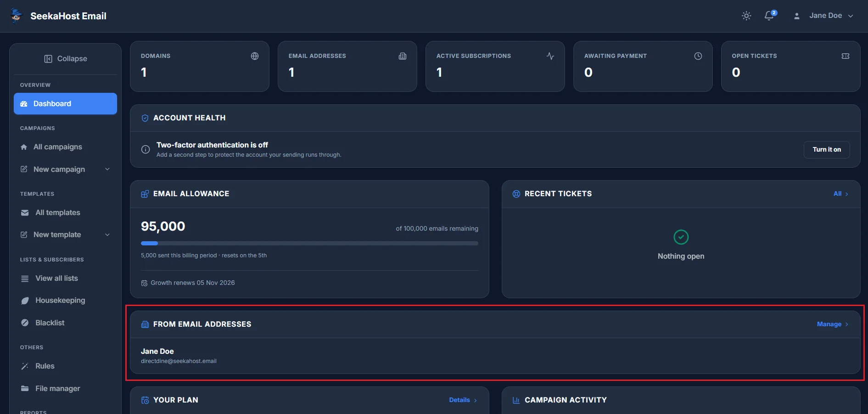Click the info icon beside two-factor notice
Screen dimensions: 868x414
pos(146,149)
